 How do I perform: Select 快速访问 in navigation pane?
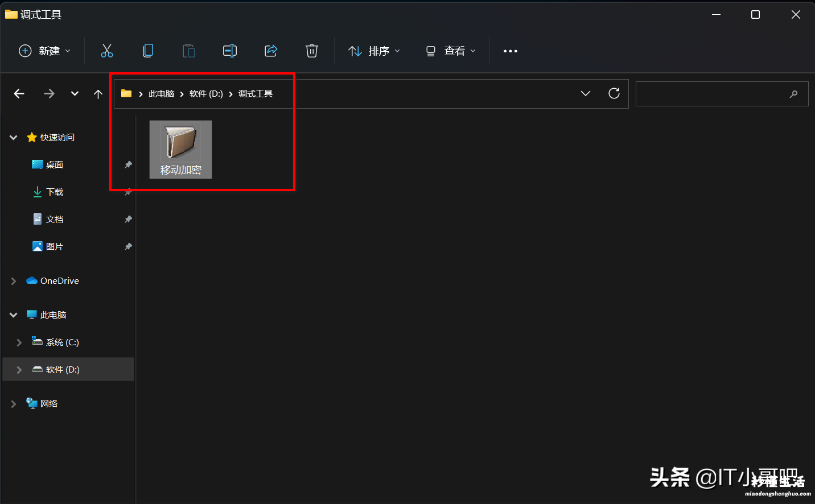(x=57, y=138)
